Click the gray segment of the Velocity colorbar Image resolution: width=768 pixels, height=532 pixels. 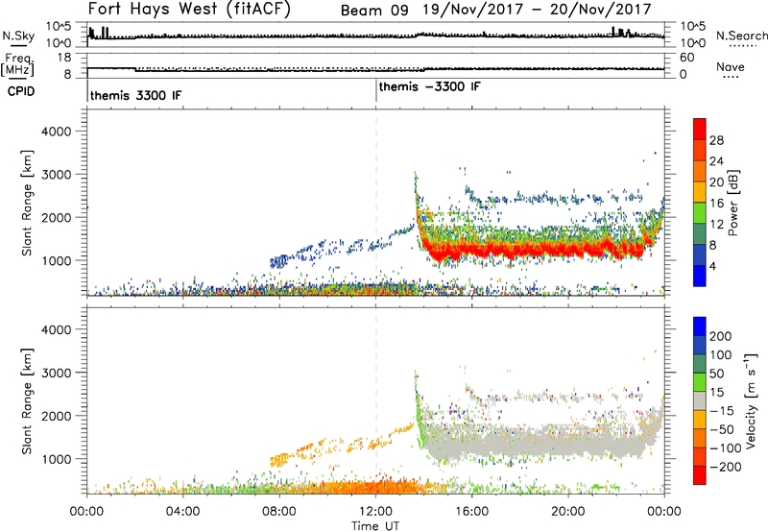click(x=700, y=400)
